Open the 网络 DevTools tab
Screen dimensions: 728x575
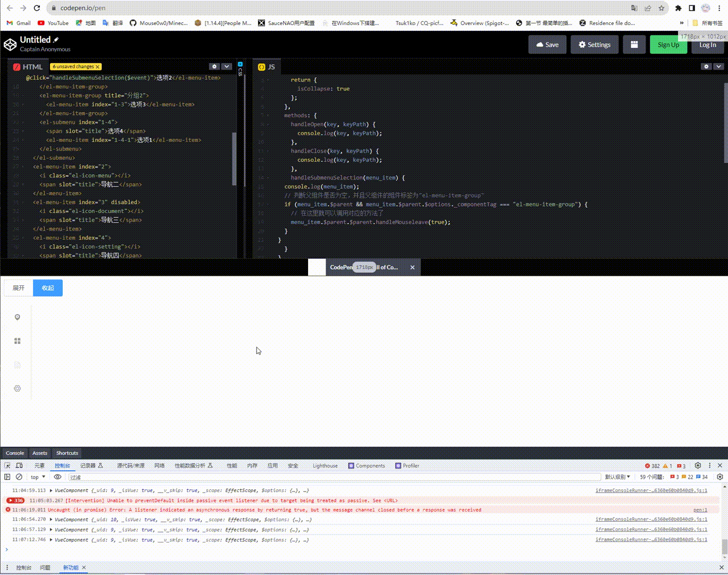click(x=160, y=466)
